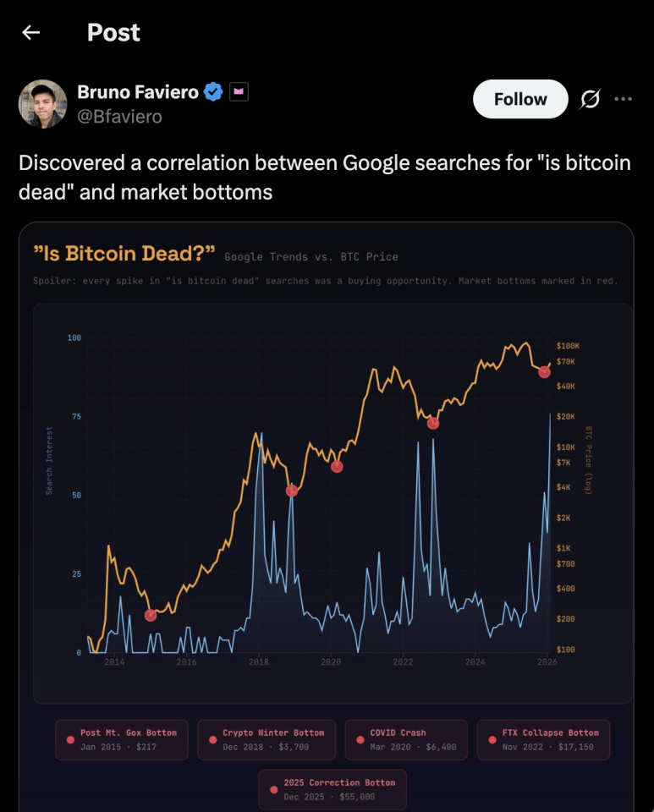Click the blue verified badge
This screenshot has height=812, width=654.
pos(212,92)
